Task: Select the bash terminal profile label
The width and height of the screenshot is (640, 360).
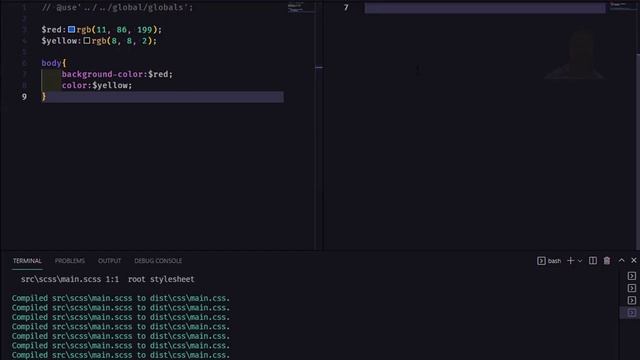Action: [x=549, y=261]
